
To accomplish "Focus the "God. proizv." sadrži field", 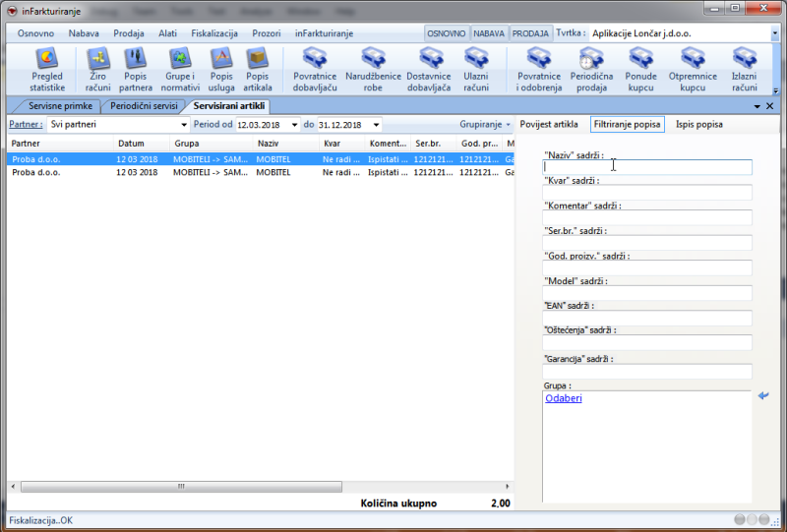I will tap(647, 267).
